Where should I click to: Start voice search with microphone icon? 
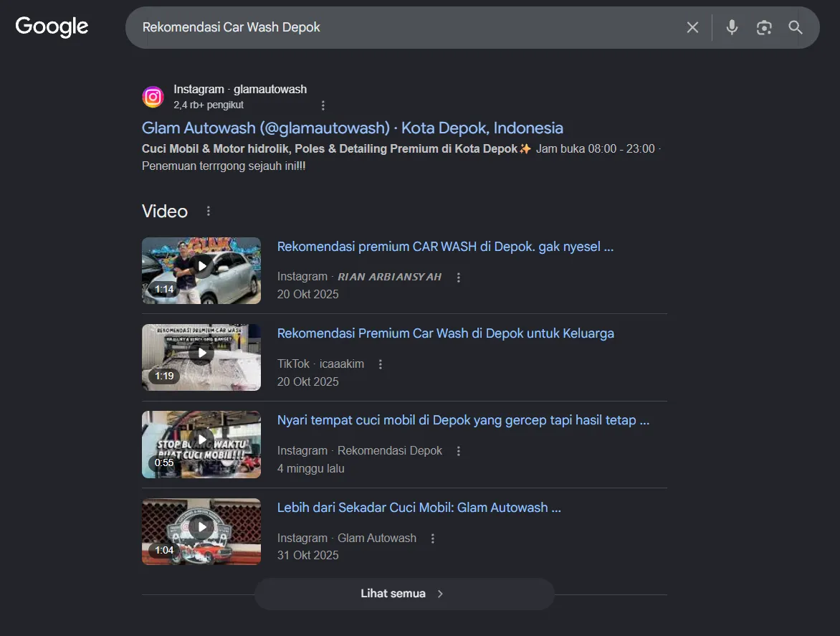(x=732, y=27)
